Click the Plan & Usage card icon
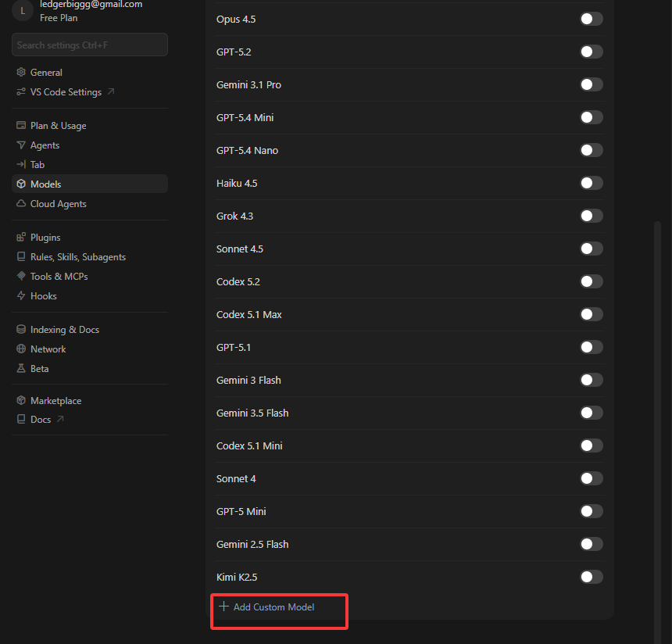Viewport: 672px width, 644px height. point(21,125)
